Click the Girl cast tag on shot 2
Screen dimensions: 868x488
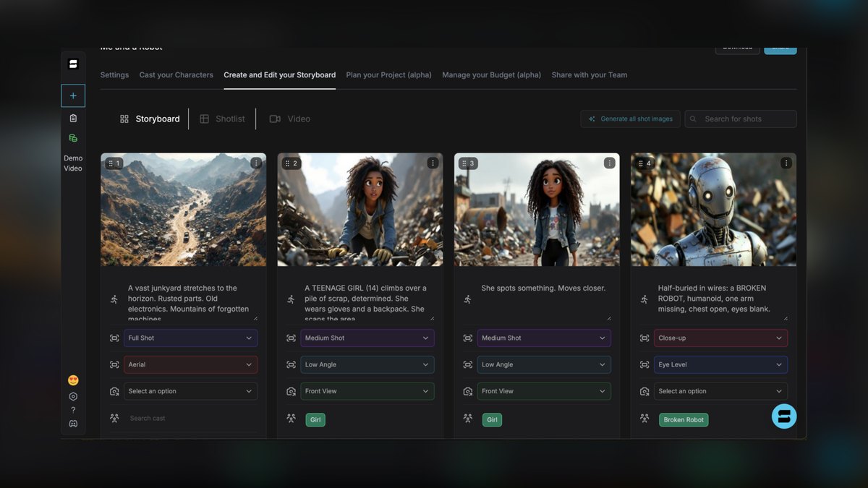coord(315,419)
